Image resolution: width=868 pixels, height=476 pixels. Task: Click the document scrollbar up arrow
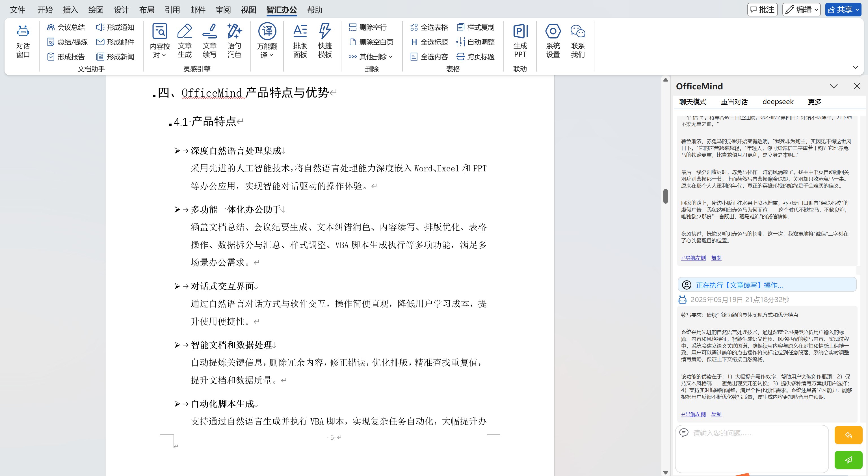[x=666, y=80]
